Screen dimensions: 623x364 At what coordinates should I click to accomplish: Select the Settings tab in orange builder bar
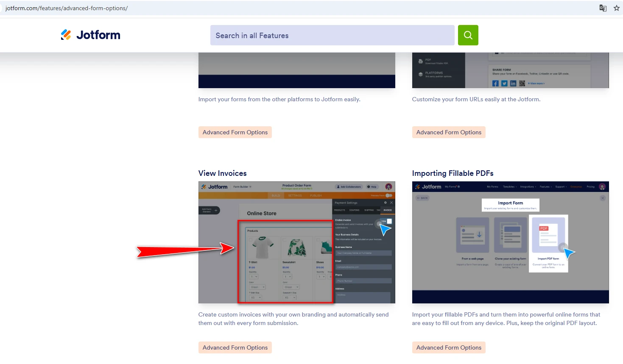(x=295, y=195)
